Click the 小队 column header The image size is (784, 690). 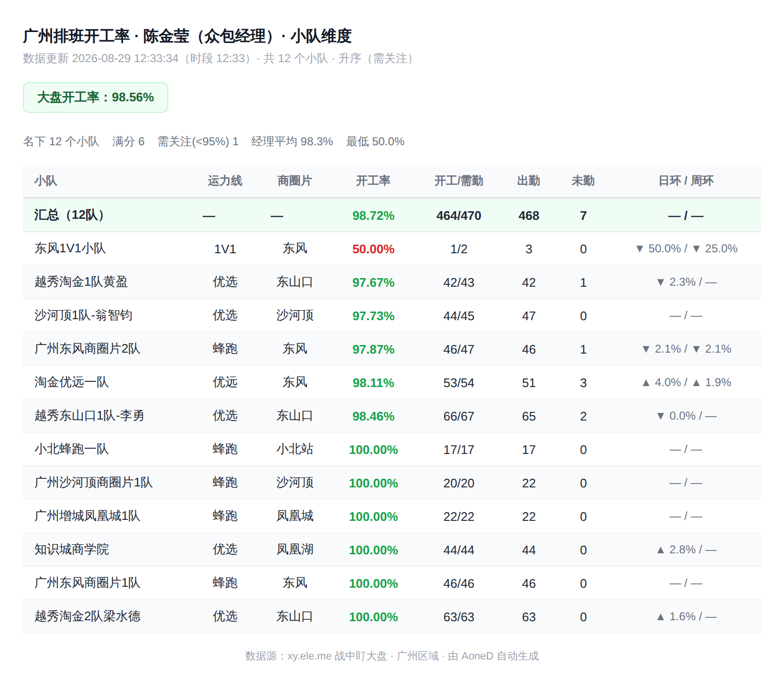coord(45,181)
